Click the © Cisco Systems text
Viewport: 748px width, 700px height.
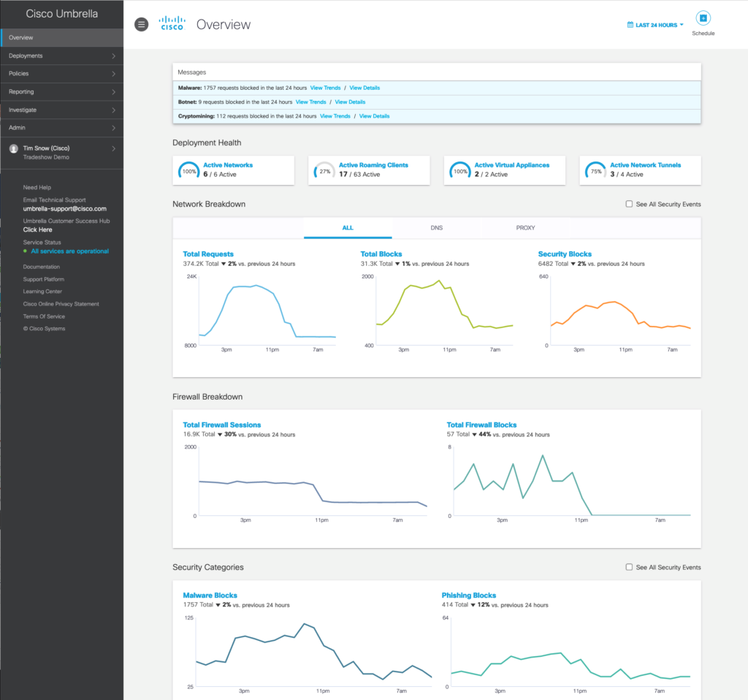[45, 329]
